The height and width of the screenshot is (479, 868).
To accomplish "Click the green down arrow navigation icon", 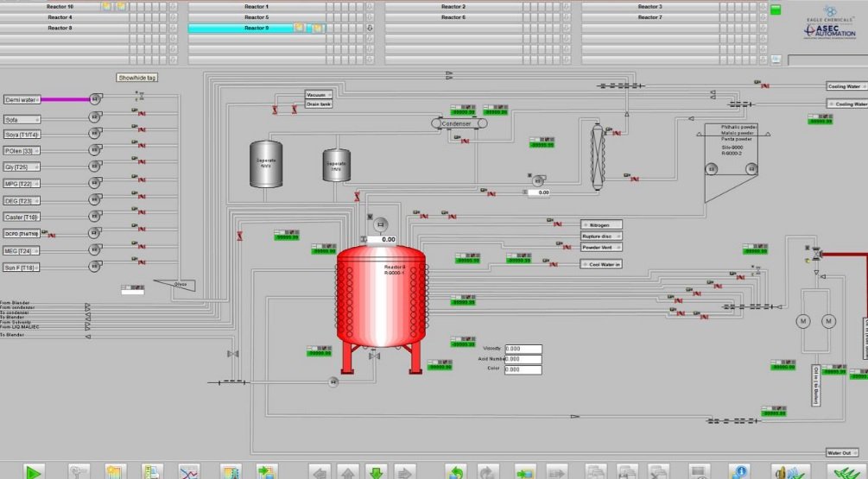I will click(376, 472).
